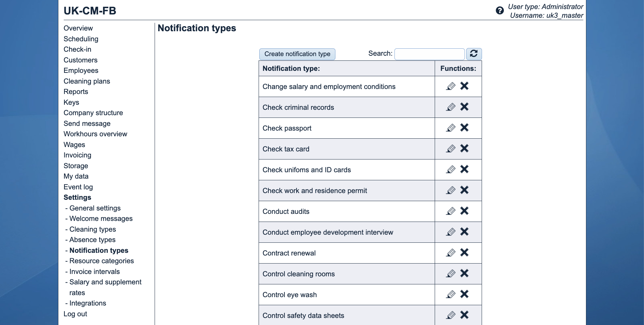
Task: Delete the Contract renewal notification type
Action: click(465, 253)
